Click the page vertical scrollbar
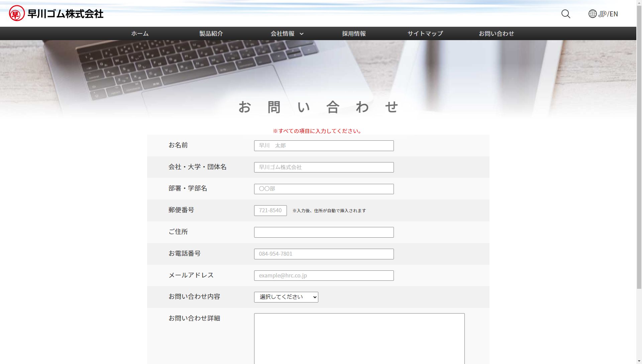642x364 pixels. (x=639, y=144)
